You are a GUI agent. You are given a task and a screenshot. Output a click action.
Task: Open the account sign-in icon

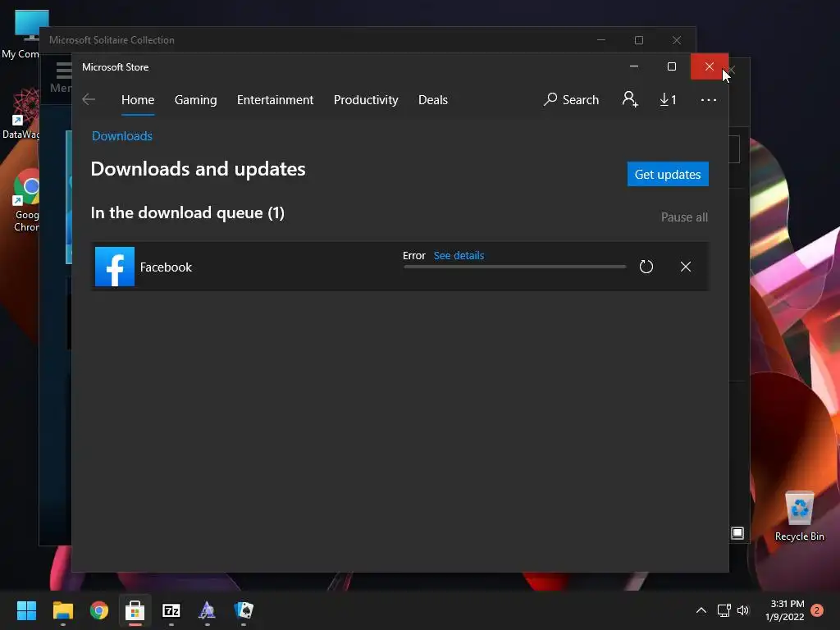pos(630,99)
